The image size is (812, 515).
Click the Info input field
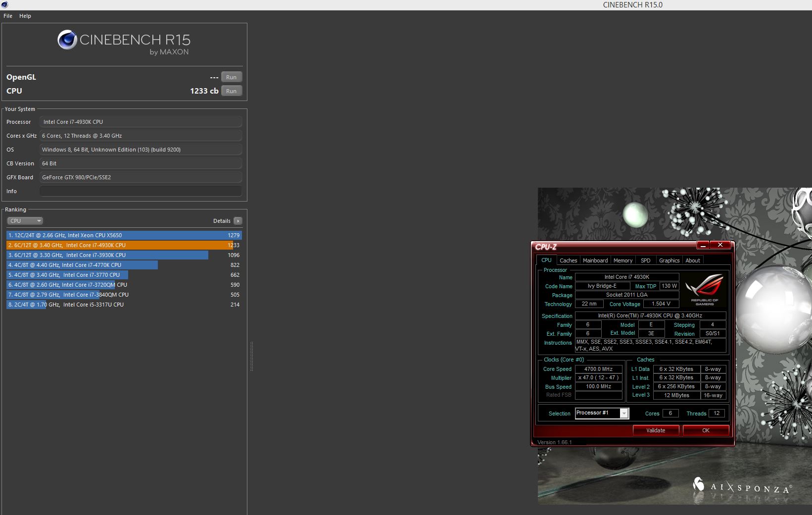point(141,191)
